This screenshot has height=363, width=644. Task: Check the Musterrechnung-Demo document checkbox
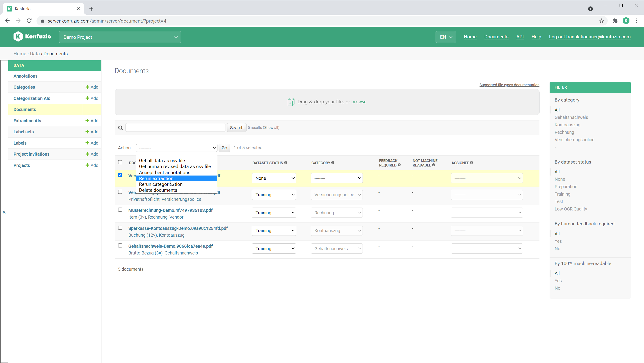coord(120,210)
